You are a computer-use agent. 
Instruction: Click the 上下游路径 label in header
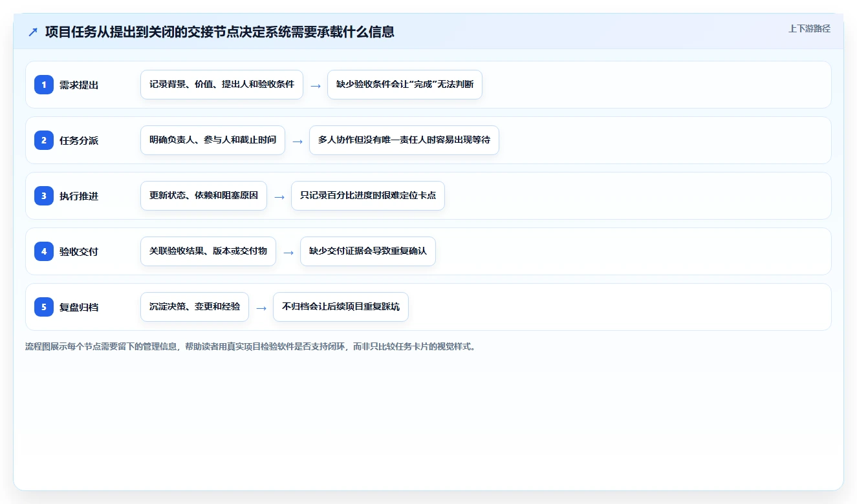coord(809,28)
